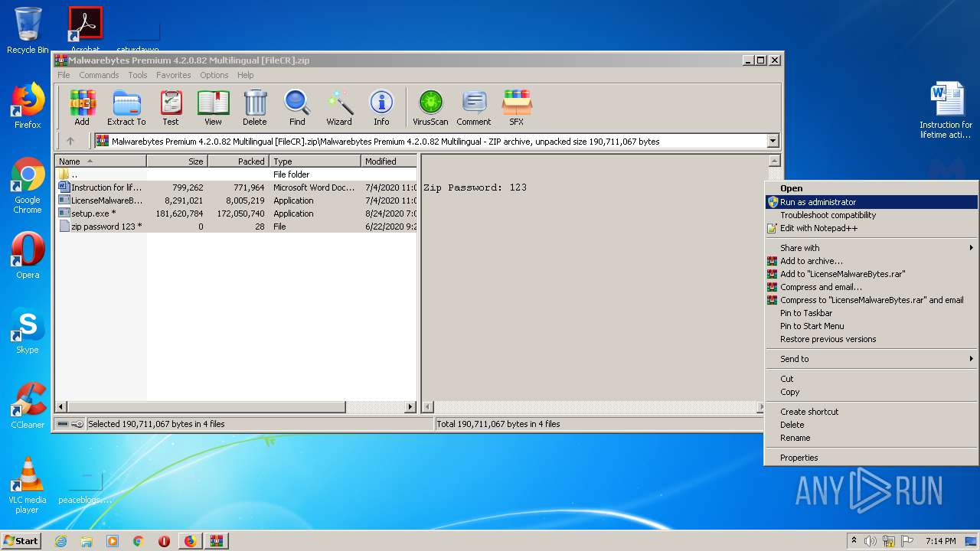Click the SFX toolbar icon
Viewport: 980px width, 551px height.
517,108
